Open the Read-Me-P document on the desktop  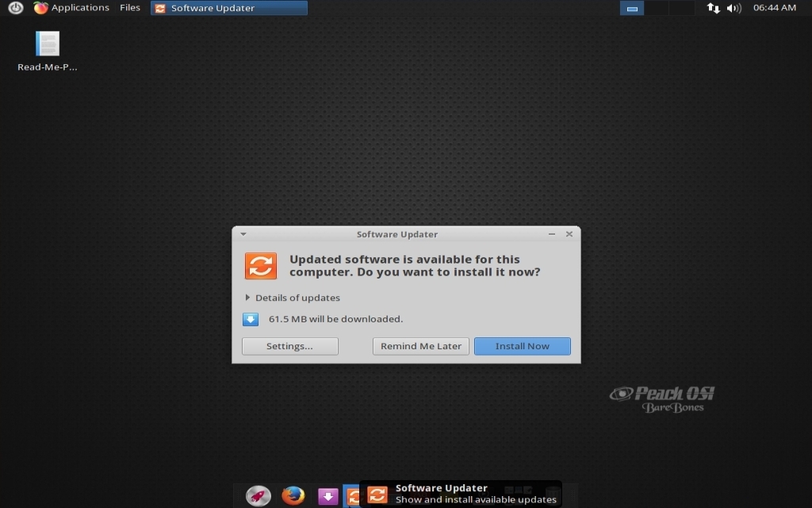(x=47, y=44)
